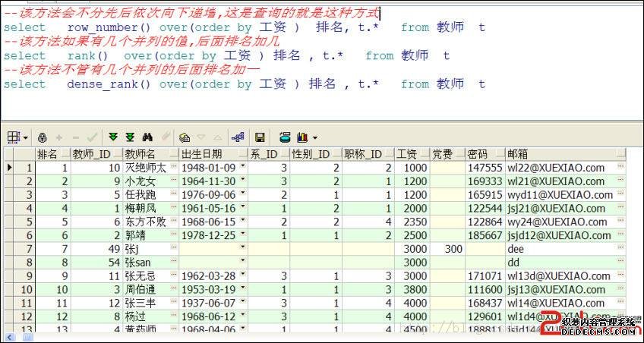Click the wl21@XUEXIAO.com email cell

coord(560,181)
